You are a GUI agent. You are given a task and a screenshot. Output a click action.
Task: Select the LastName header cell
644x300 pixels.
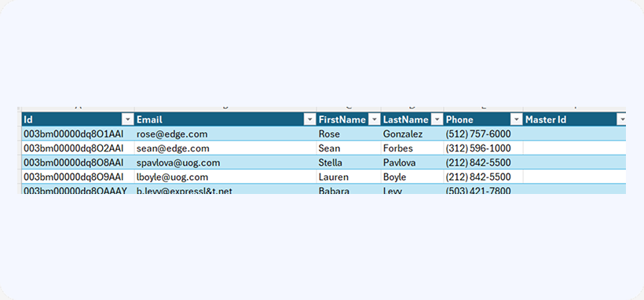412,119
